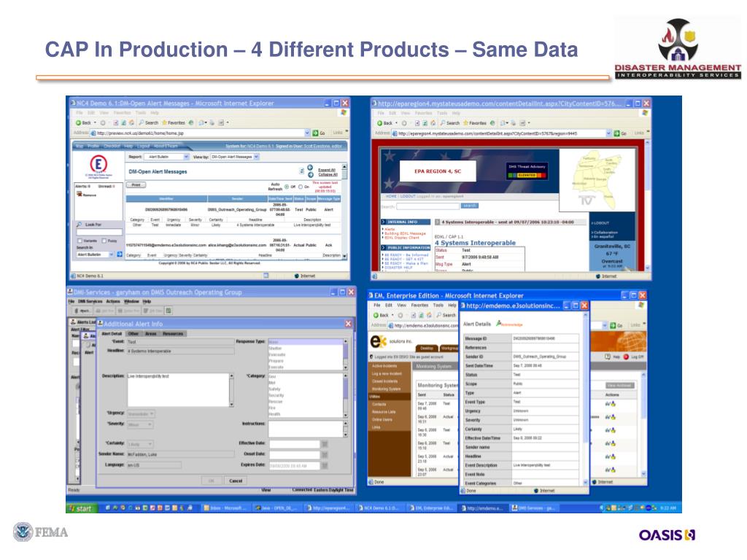Click Acknowledge icon in Alert Details popup
Image resolution: width=747 pixels, height=560 pixels.
point(499,323)
